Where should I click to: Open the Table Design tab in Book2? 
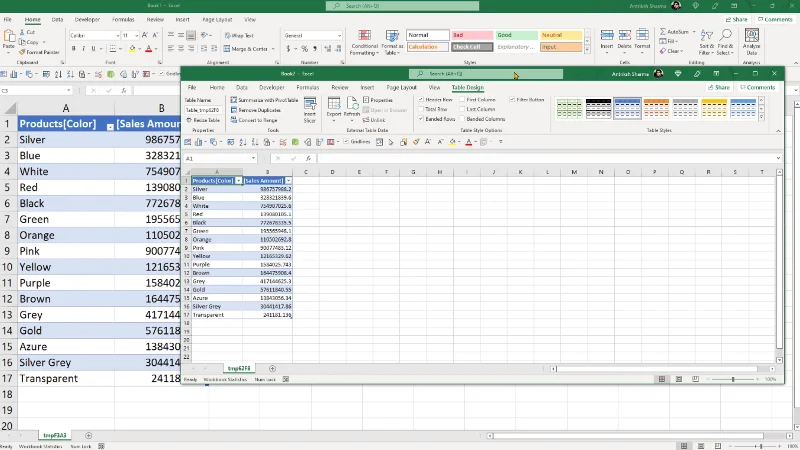pos(467,88)
